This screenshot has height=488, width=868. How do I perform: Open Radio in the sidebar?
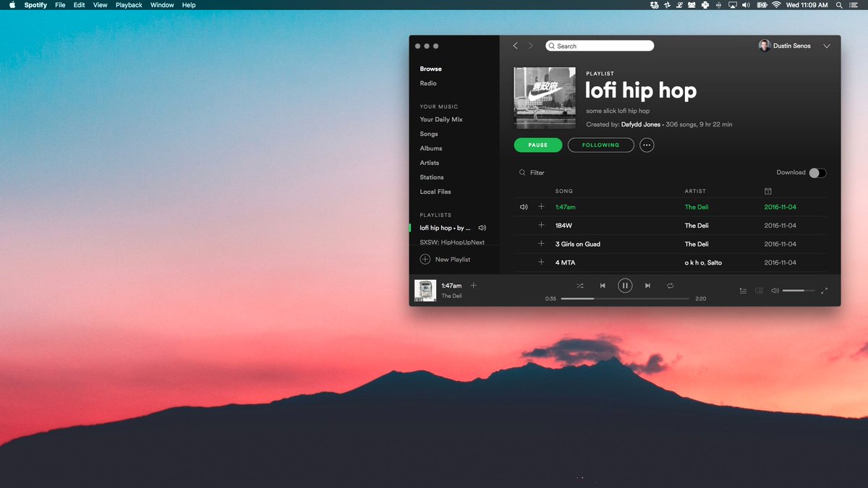tap(428, 83)
